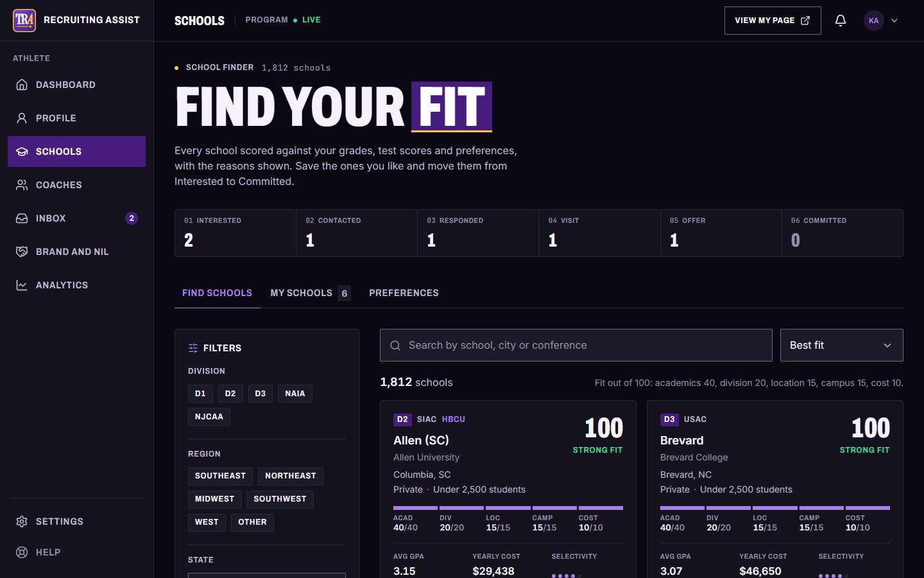Toggle the D2 division filter
The image size is (924, 578).
tap(230, 394)
